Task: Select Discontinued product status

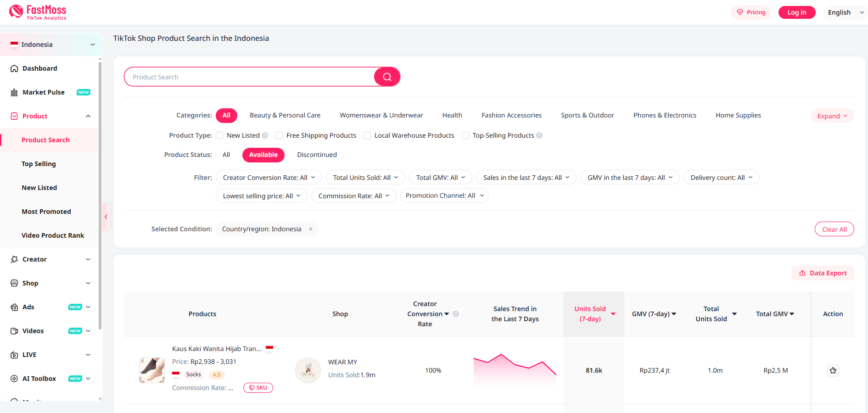Action: pos(317,155)
